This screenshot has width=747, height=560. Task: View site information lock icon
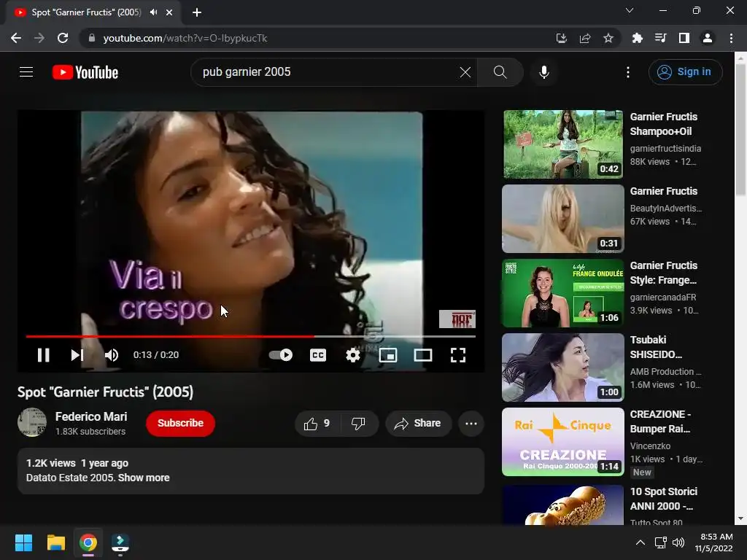tap(92, 38)
